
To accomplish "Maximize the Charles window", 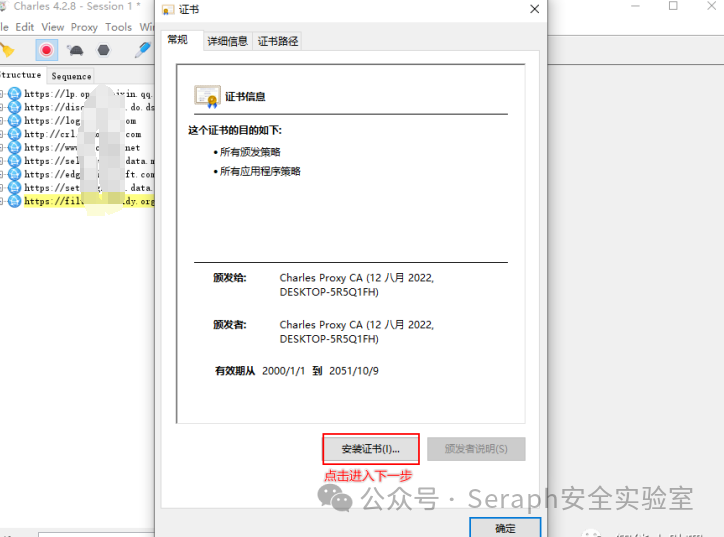I will point(673,6).
